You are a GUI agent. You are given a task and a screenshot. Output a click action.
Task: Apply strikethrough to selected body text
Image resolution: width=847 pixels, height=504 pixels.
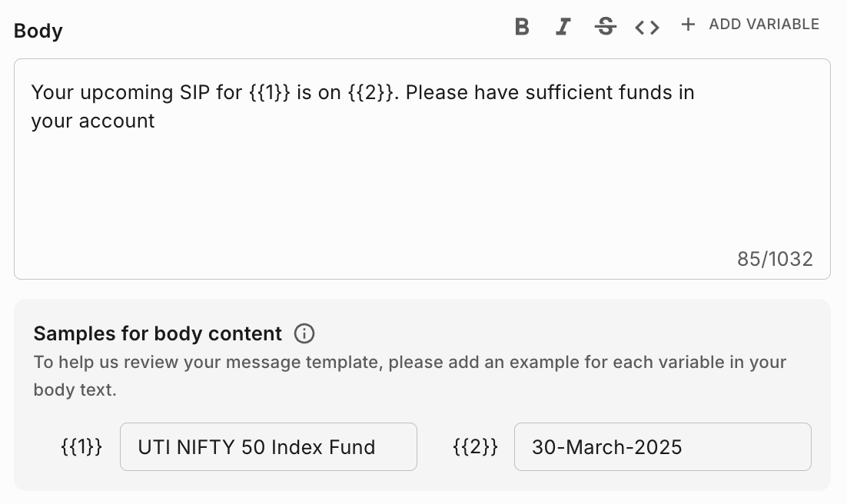click(606, 26)
